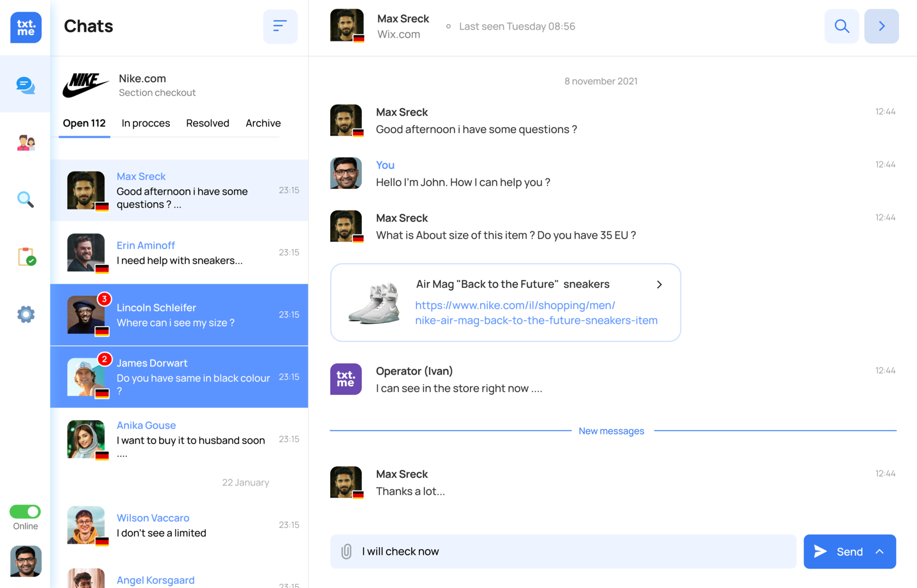Open the clipboard tasks icon
The image size is (917, 588).
click(x=26, y=256)
